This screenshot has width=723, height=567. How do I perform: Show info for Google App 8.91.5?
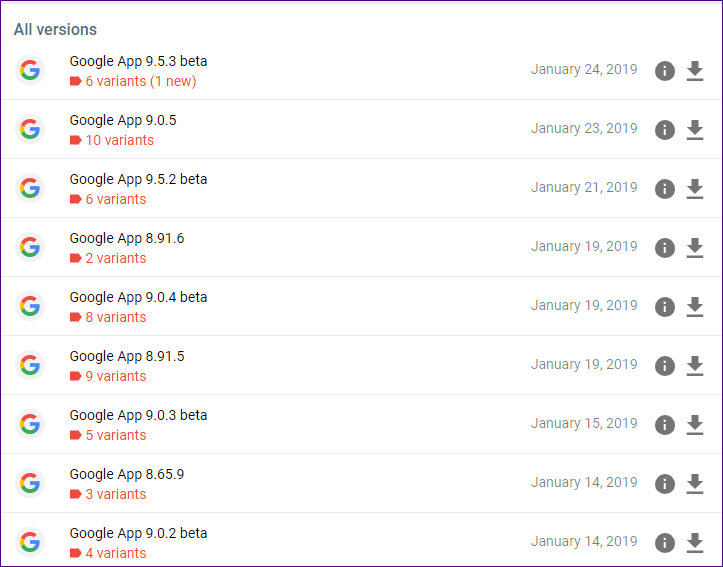pos(665,366)
